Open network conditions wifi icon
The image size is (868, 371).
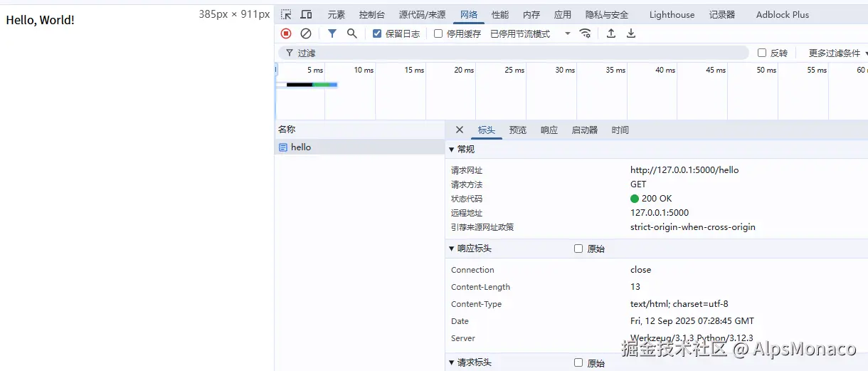(586, 33)
